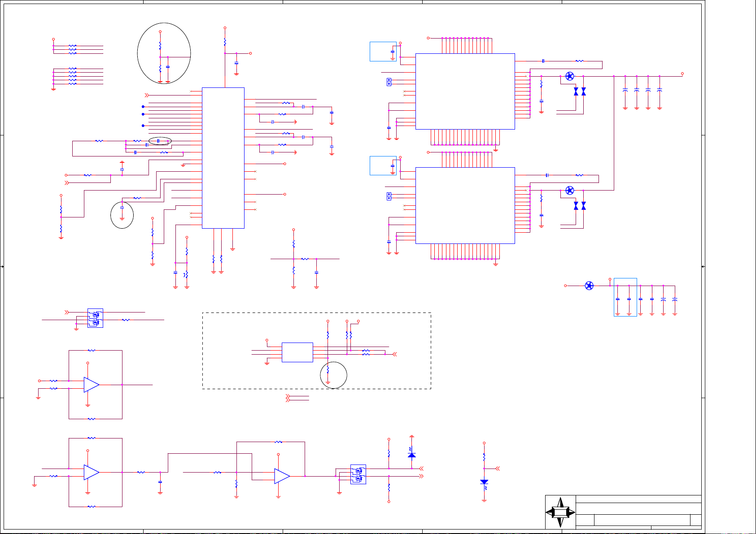Click the small ellipse around capacitor left of main IC
Screen dimensions: 756x534
point(160,141)
